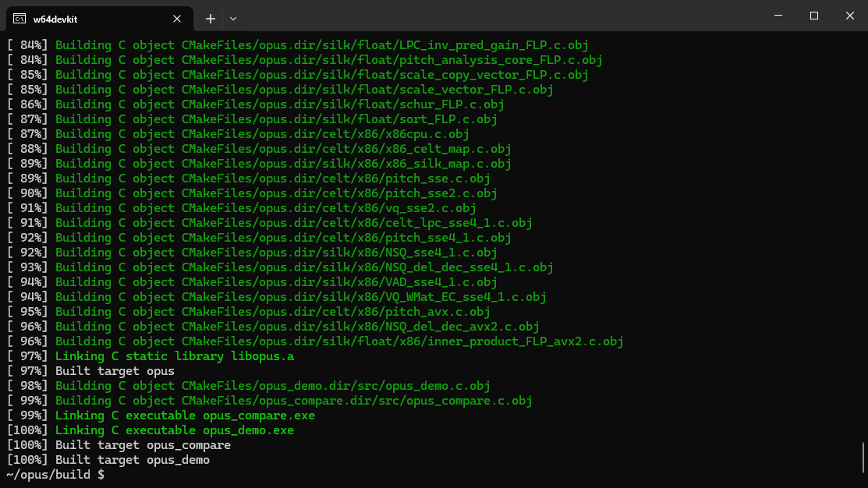Click 'Built target opus_demo' line
Image resolution: width=868 pixels, height=488 pixels.
[x=108, y=461]
